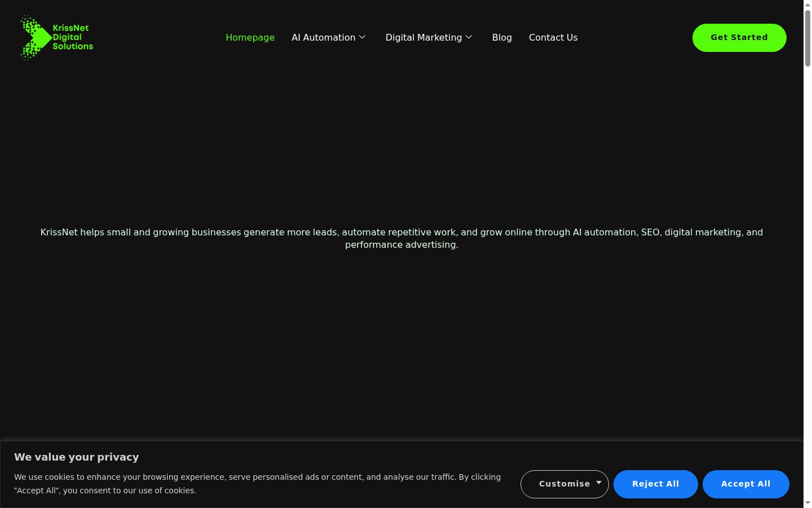Open the Digital Marketing menu
The image size is (812, 508).
(423, 37)
